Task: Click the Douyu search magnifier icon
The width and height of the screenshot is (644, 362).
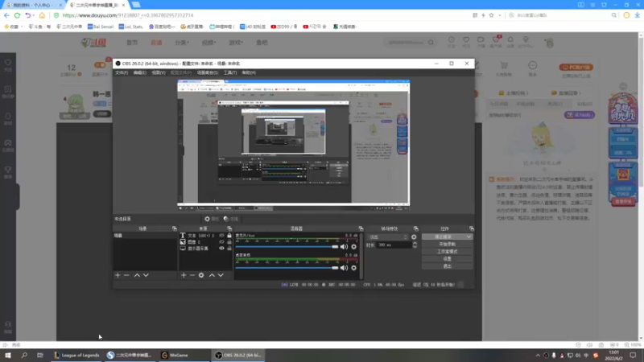Action: (431, 43)
